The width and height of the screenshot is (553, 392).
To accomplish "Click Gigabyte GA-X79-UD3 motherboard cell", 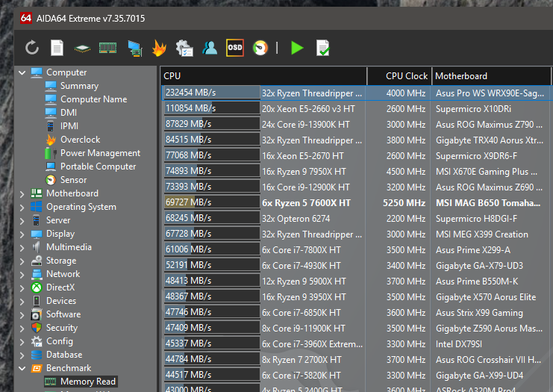I will [x=479, y=265].
